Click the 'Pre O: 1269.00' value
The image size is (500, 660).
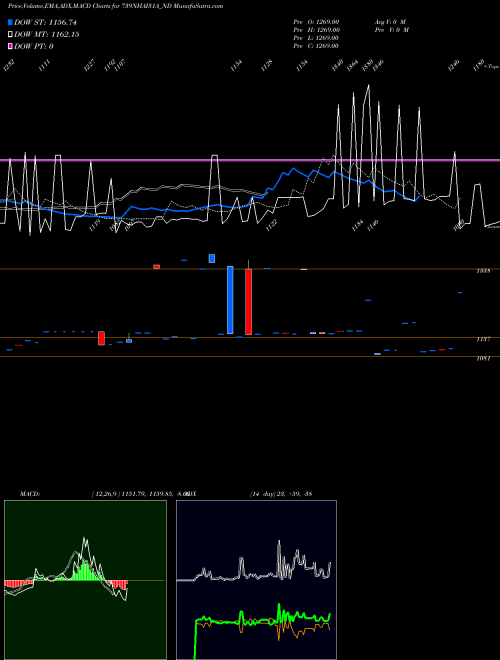316,22
